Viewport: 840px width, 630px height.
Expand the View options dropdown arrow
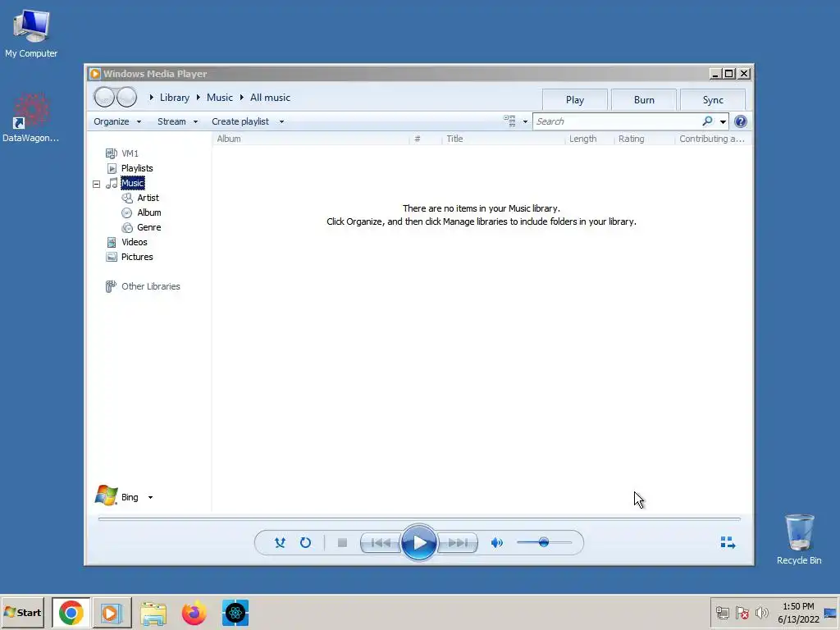click(525, 121)
